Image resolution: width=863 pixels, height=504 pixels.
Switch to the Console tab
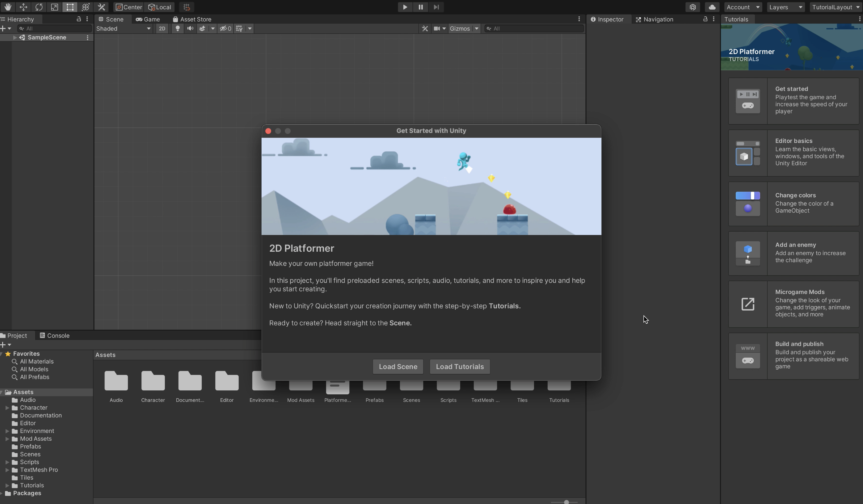[54, 336]
